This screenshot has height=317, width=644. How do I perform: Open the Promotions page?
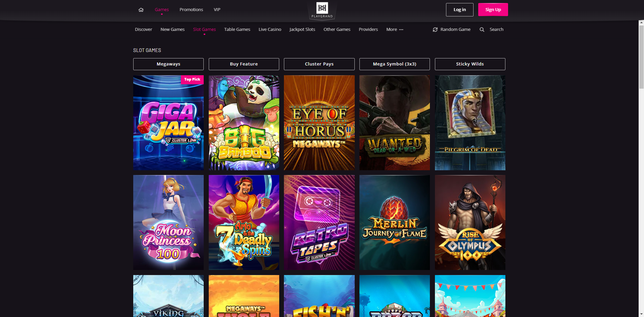click(x=191, y=10)
